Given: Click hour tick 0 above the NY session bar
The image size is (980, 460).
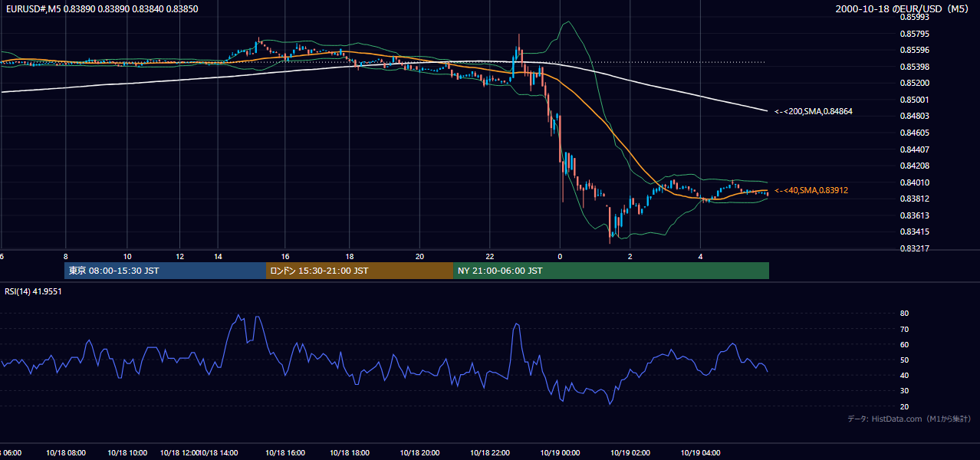Looking at the screenshot, I should 560,256.
